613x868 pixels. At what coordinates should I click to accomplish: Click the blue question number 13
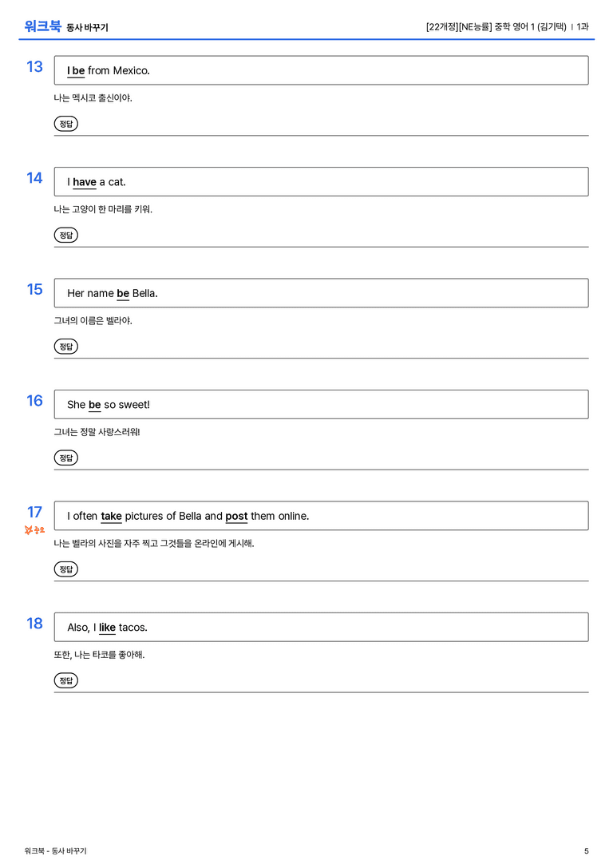(x=34, y=67)
